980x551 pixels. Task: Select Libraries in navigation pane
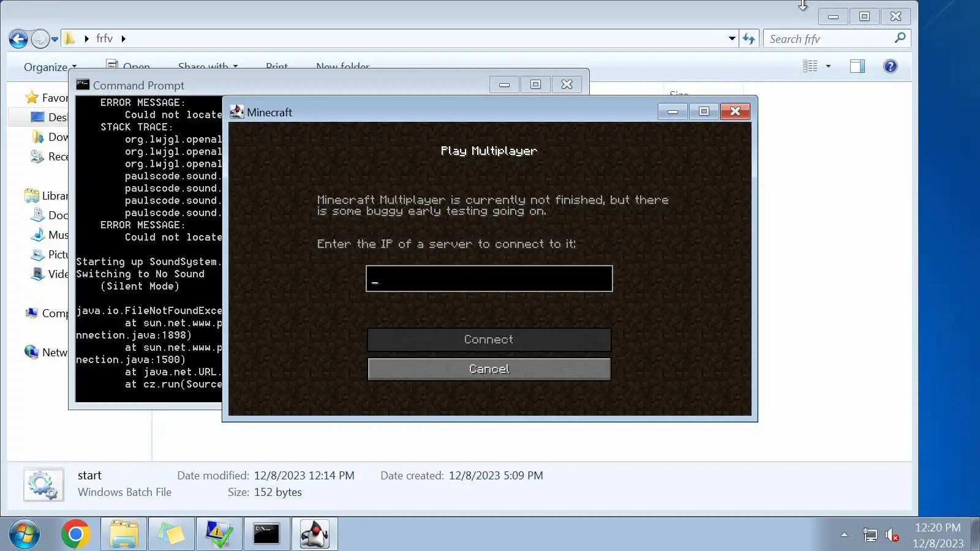coord(47,195)
